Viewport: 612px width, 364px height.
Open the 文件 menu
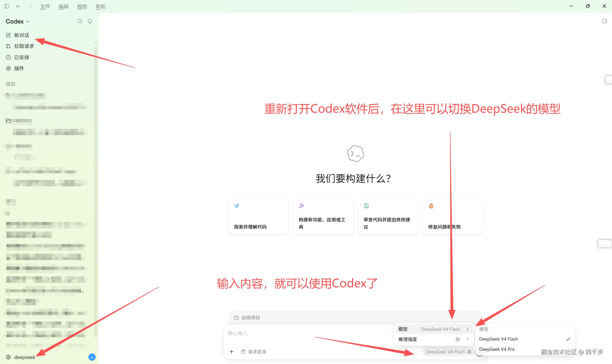click(x=45, y=6)
